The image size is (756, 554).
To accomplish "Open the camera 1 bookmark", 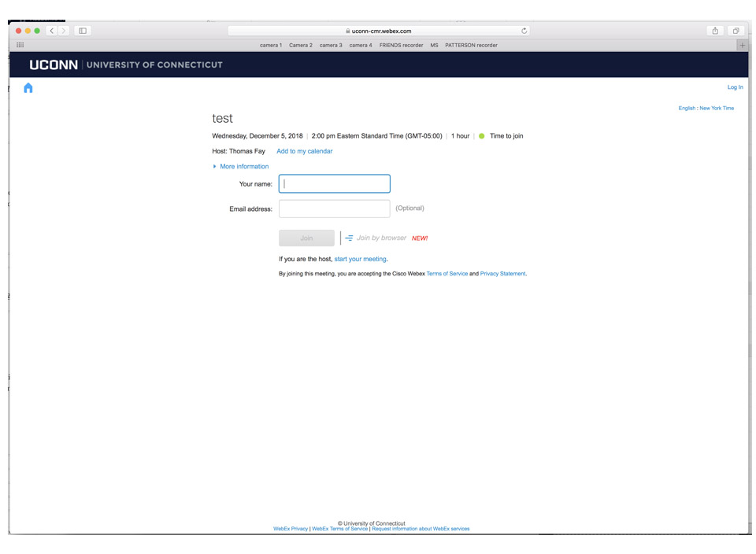I will pos(271,45).
